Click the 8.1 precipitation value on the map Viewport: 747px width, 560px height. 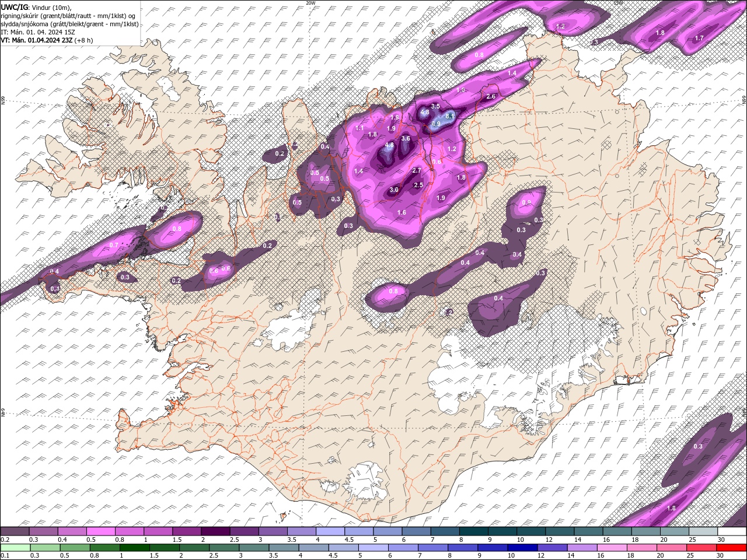[x=450, y=116]
